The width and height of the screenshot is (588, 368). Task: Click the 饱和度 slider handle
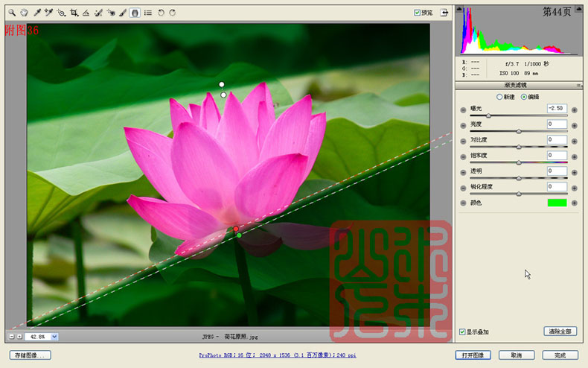tap(519, 162)
